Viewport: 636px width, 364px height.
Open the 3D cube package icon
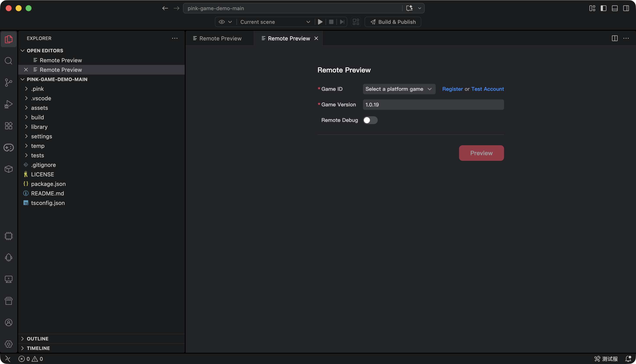point(8,169)
